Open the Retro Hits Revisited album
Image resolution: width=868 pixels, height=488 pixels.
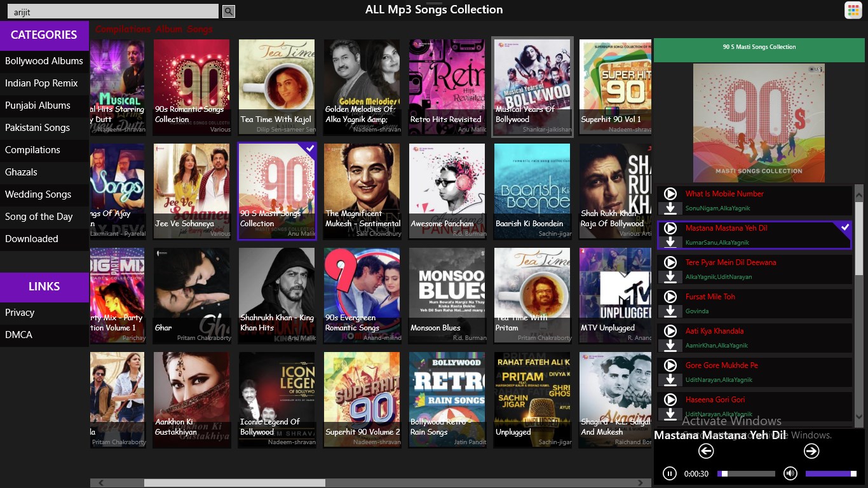coord(447,87)
